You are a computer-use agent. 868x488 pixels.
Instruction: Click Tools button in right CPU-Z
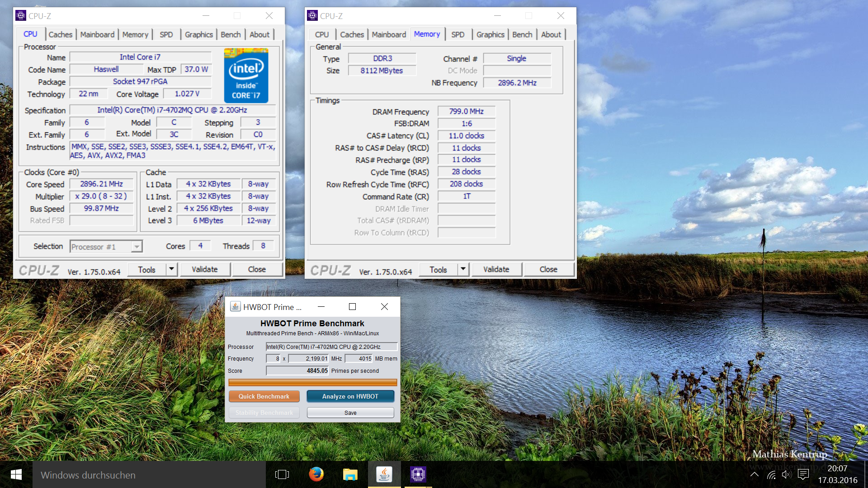pyautogui.click(x=438, y=269)
